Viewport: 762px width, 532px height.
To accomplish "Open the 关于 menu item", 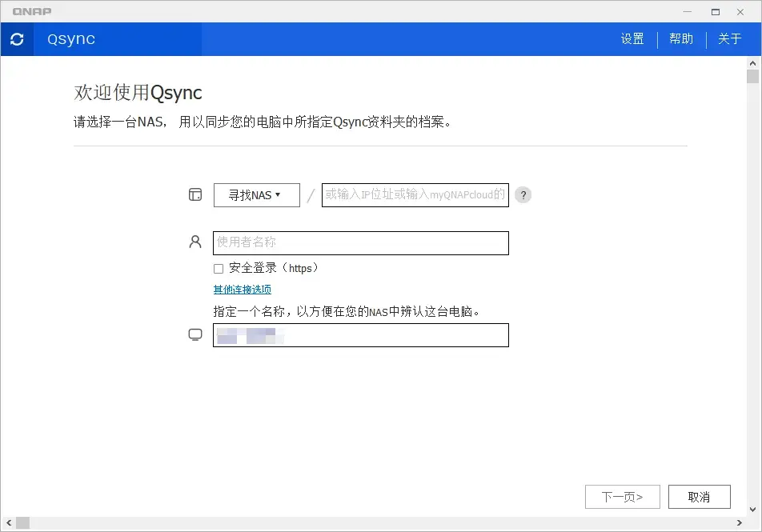I will point(729,38).
